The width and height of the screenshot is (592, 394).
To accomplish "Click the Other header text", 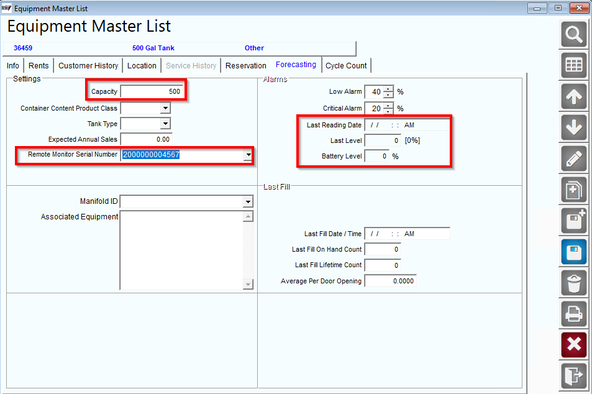I will point(254,48).
